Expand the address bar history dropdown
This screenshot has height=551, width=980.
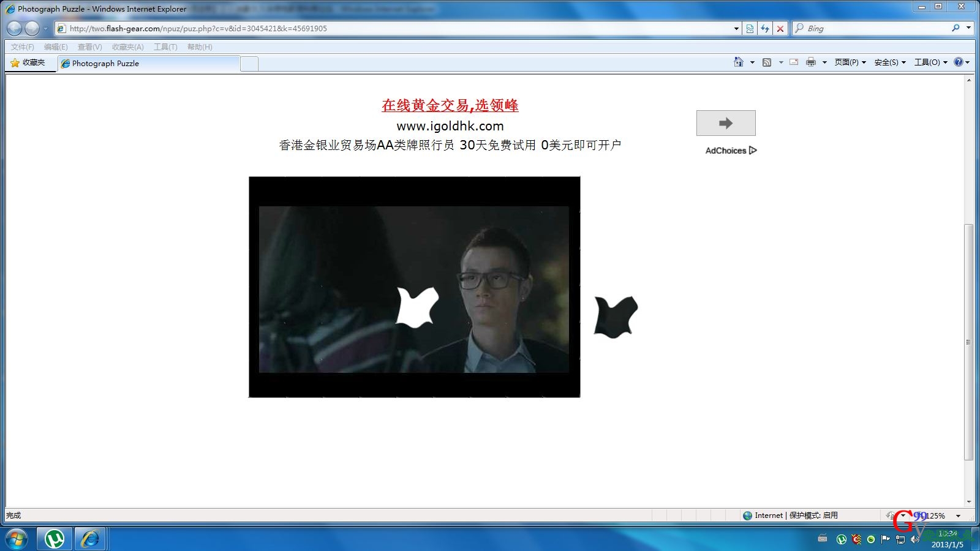(736, 28)
